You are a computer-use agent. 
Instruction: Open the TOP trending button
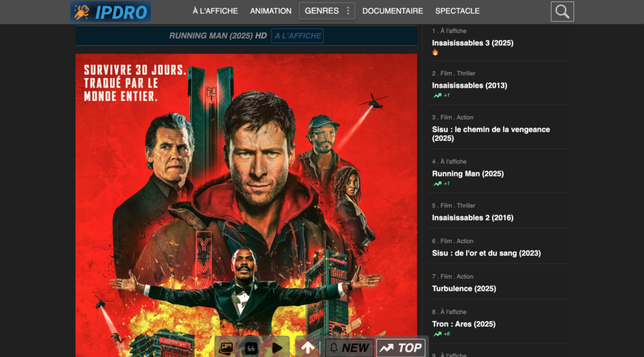(x=401, y=348)
